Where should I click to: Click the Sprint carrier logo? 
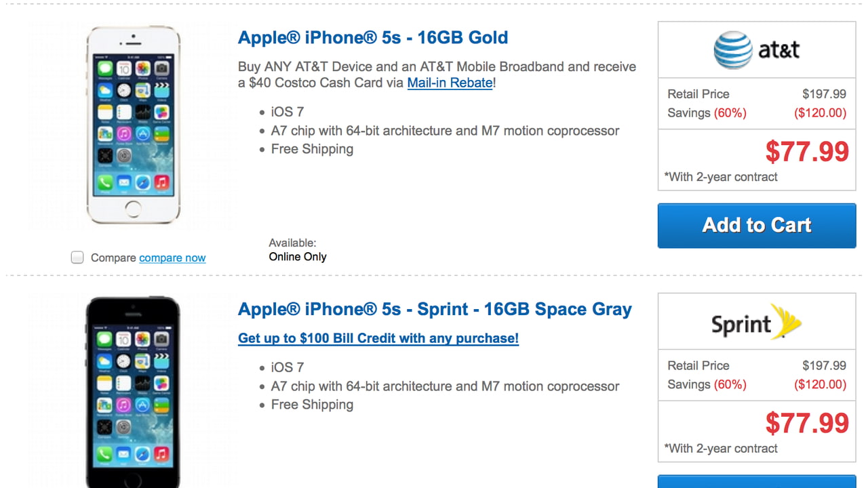click(x=756, y=322)
